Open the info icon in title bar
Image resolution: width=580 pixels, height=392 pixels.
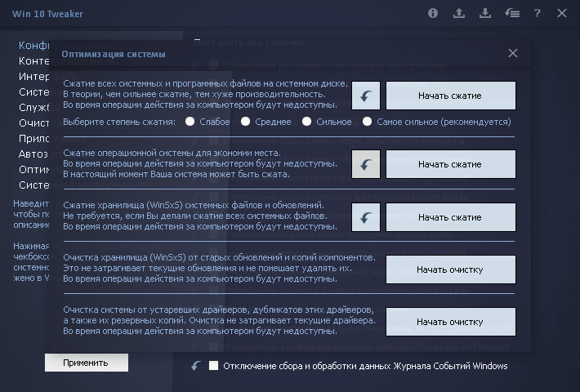(433, 13)
